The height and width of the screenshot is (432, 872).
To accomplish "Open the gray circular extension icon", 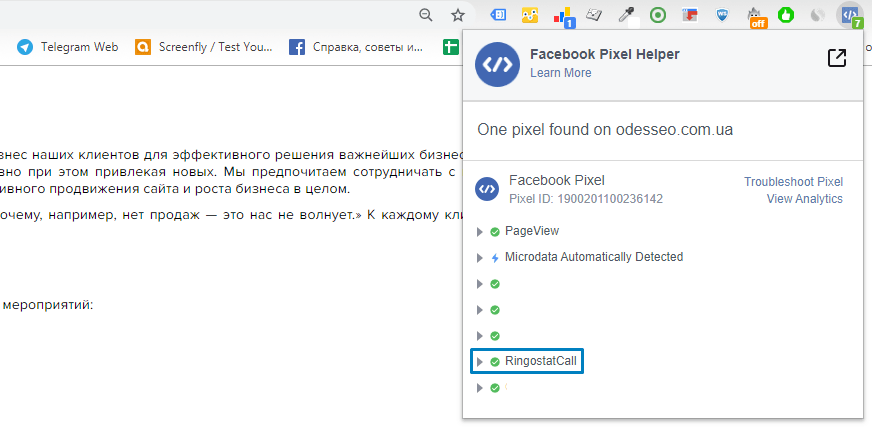I will pyautogui.click(x=818, y=15).
